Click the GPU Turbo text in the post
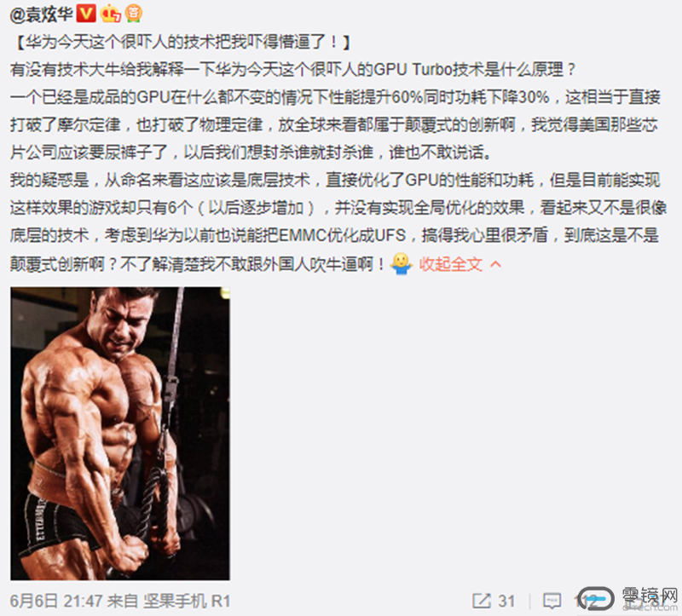The height and width of the screenshot is (616, 682). 413,70
